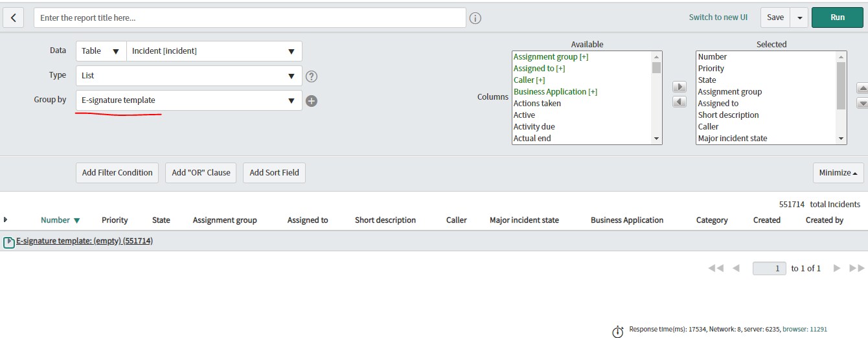This screenshot has height=338, width=868.
Task: Click the back arrow icon
Action: 14,17
